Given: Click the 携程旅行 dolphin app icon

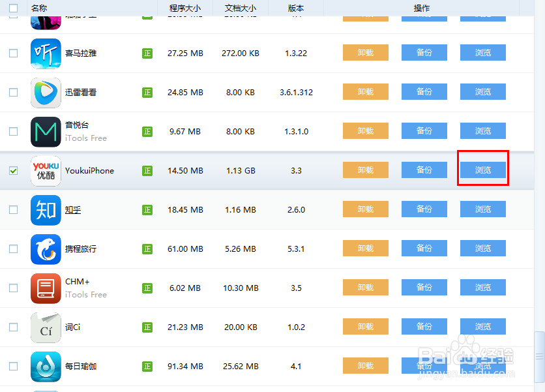Looking at the screenshot, I should pos(46,249).
